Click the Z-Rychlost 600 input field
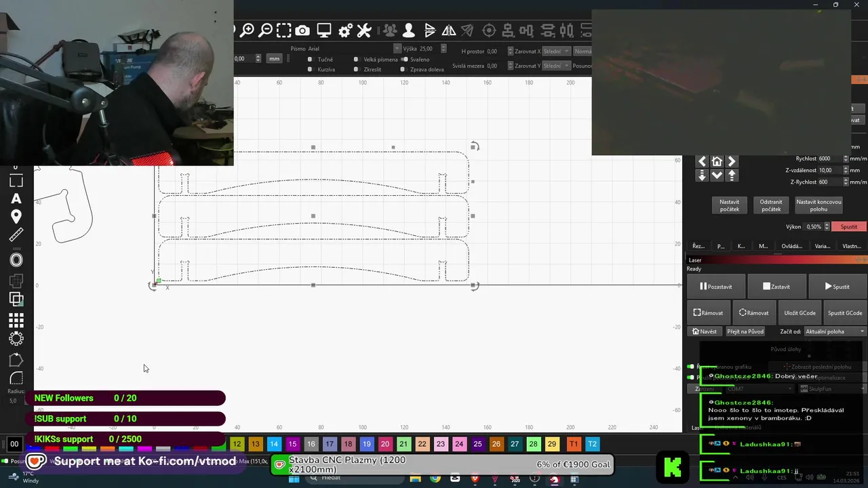 coord(829,182)
